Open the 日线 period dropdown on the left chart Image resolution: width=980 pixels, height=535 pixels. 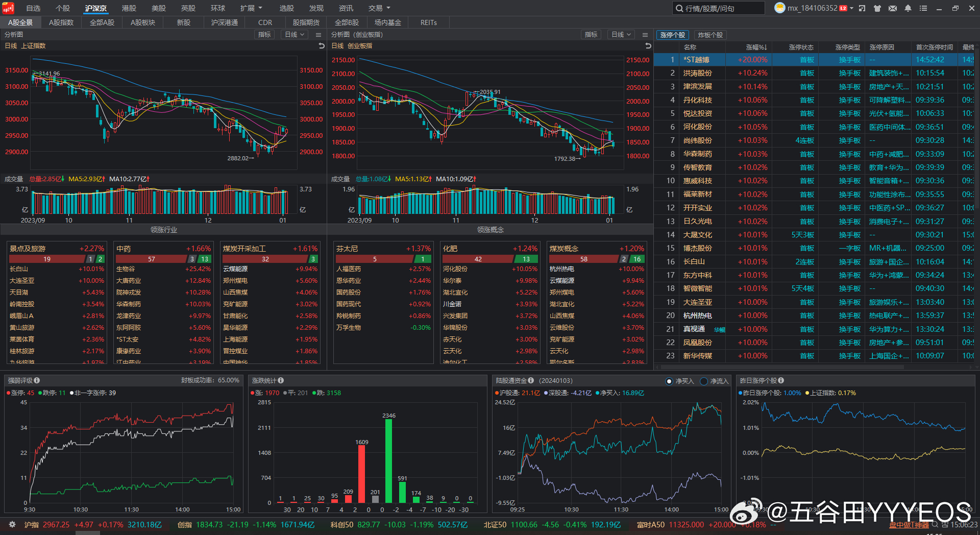294,34
